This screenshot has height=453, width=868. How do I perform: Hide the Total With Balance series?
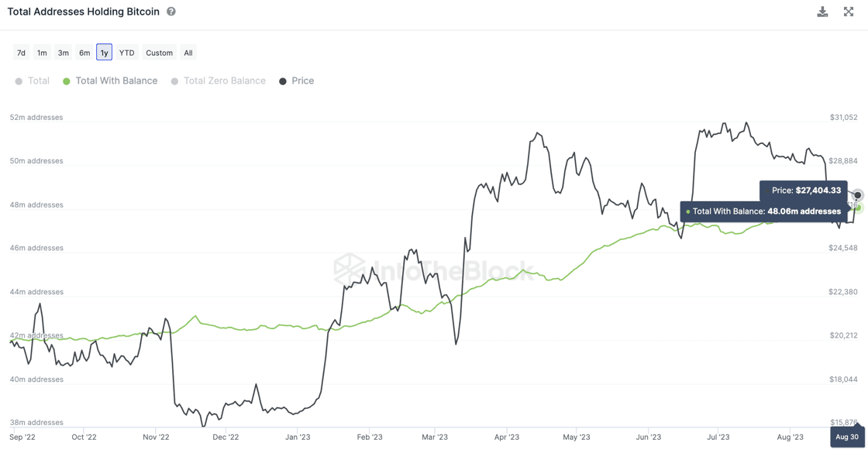pos(111,81)
